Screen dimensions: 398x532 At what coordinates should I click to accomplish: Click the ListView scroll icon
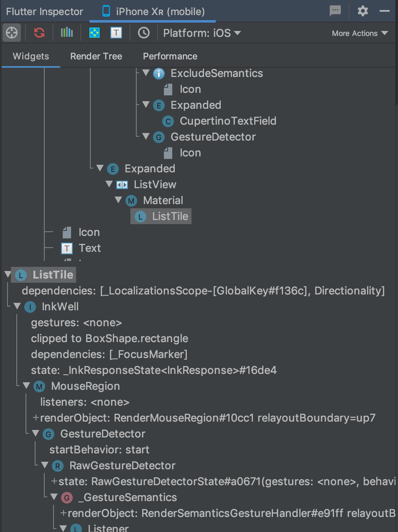pos(122,185)
